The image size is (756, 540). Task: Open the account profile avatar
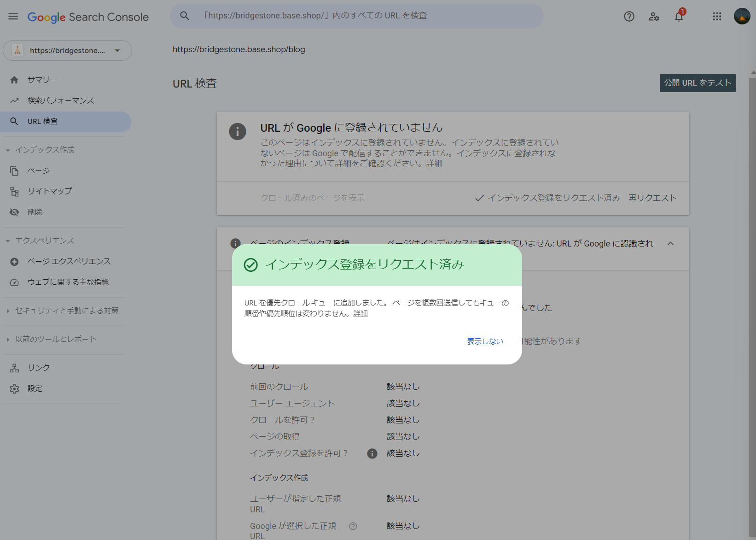pyautogui.click(x=742, y=16)
